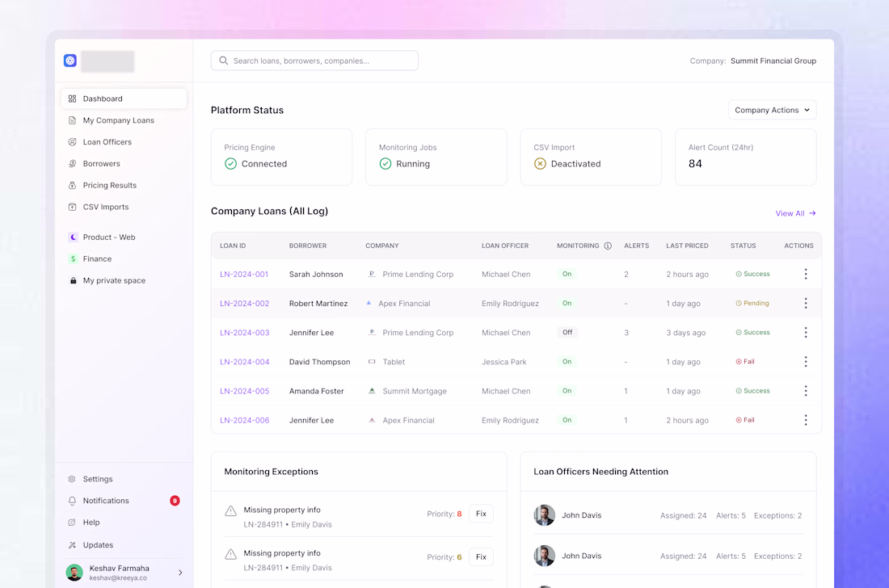Click the Monitoring column info icon

point(608,246)
